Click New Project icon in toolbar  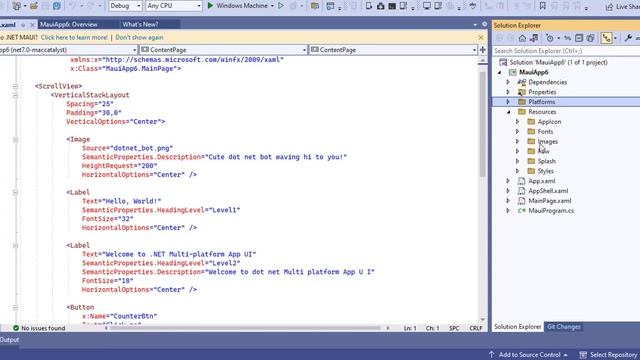point(16,6)
